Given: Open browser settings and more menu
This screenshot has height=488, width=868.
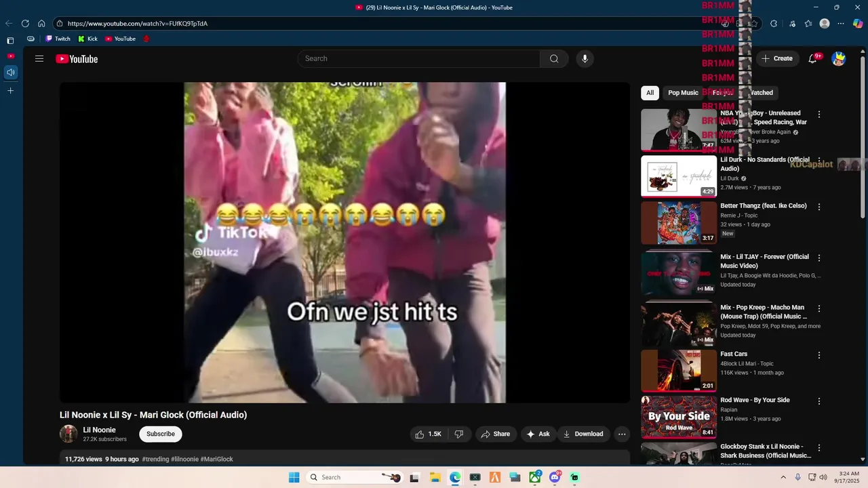Looking at the screenshot, I should coord(841,24).
